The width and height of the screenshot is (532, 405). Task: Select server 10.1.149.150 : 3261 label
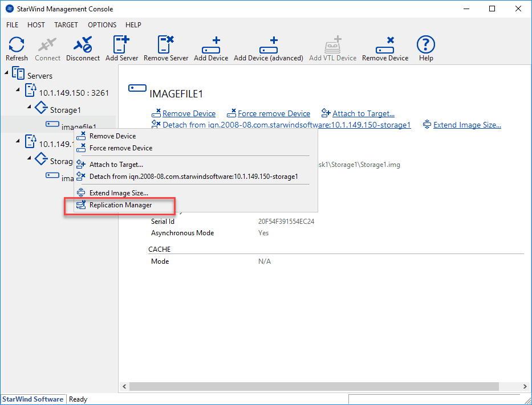74,93
